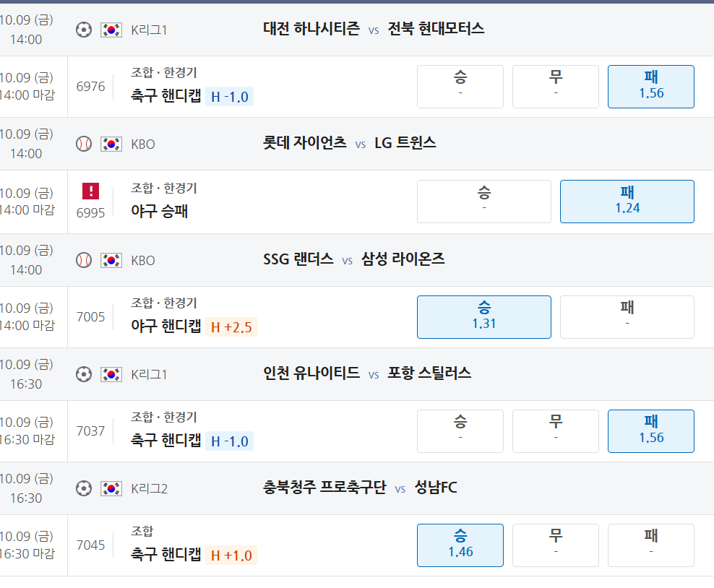This screenshot has width=714, height=588.
Task: Click soccer ball icon for 대전 하나시티즌 match
Action: (x=84, y=30)
